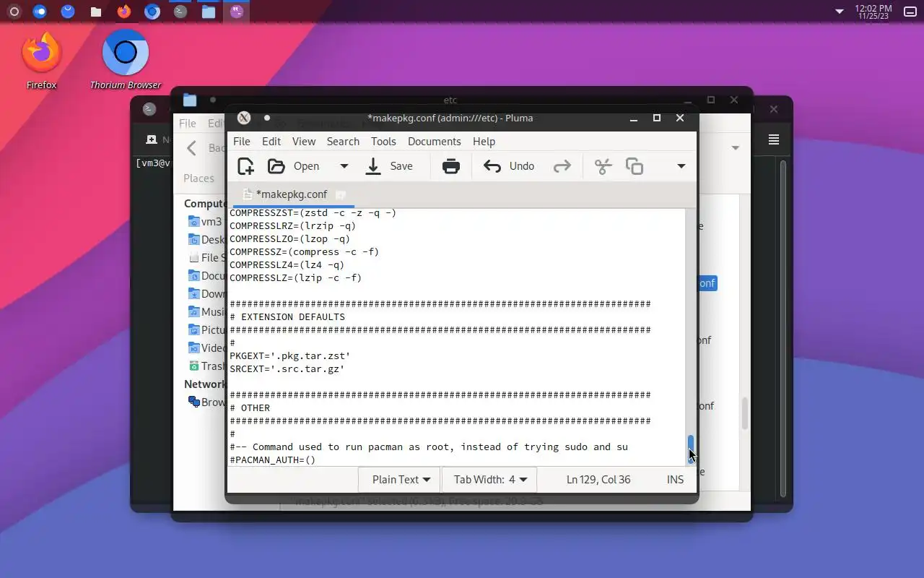Image resolution: width=924 pixels, height=578 pixels.
Task: Open the Search menu
Action: coord(343,141)
